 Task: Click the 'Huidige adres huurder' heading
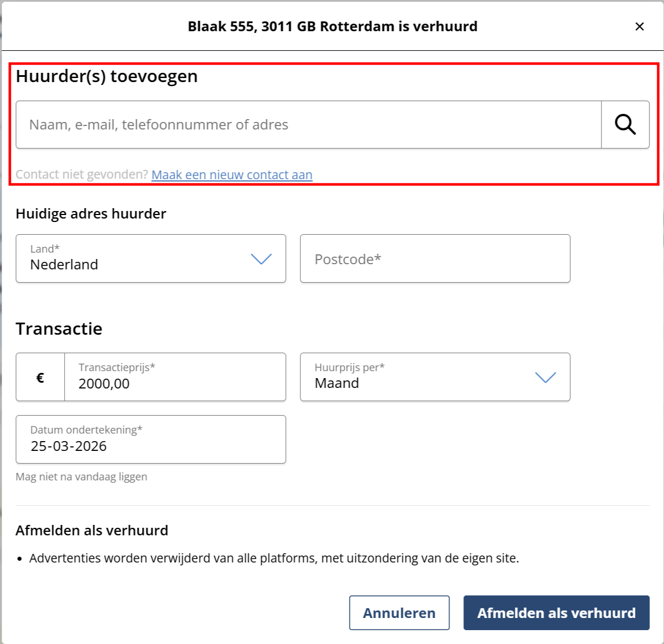click(91, 214)
